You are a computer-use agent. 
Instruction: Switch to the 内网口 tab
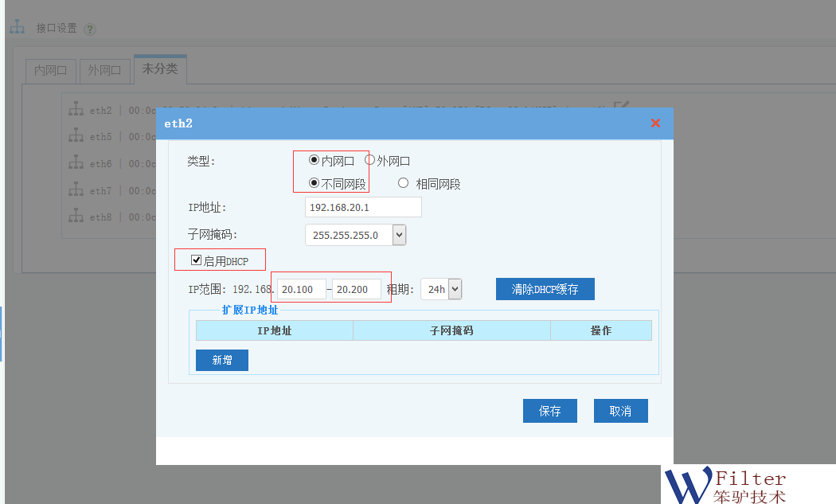pos(51,71)
